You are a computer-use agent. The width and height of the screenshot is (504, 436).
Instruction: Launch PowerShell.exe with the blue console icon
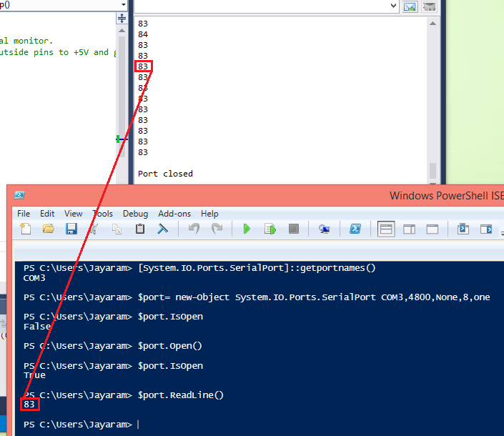(x=355, y=229)
